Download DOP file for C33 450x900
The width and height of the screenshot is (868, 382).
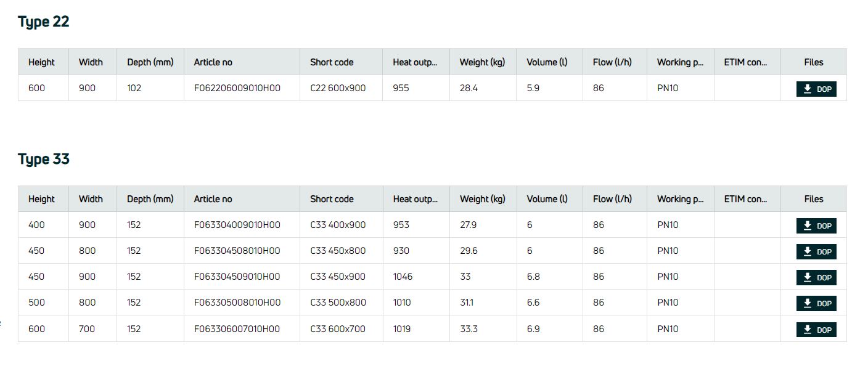click(816, 277)
